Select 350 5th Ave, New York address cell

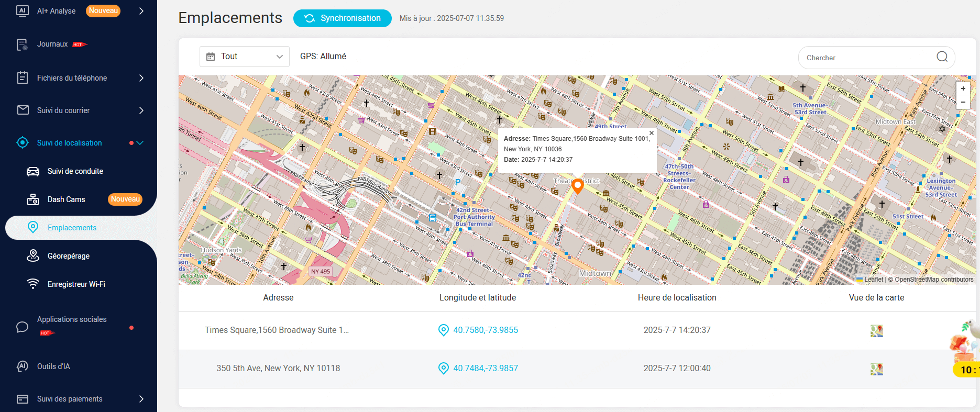pyautogui.click(x=278, y=369)
